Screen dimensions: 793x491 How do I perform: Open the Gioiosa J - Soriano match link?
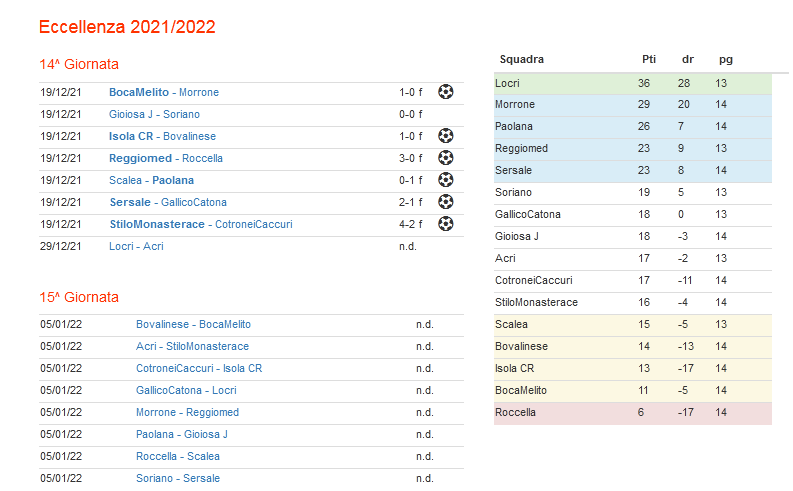pos(154,114)
